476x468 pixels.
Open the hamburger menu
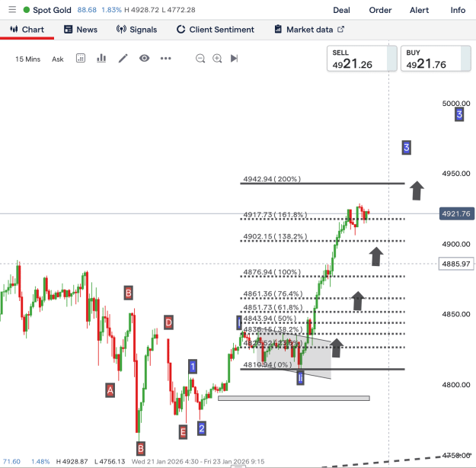(x=12, y=10)
